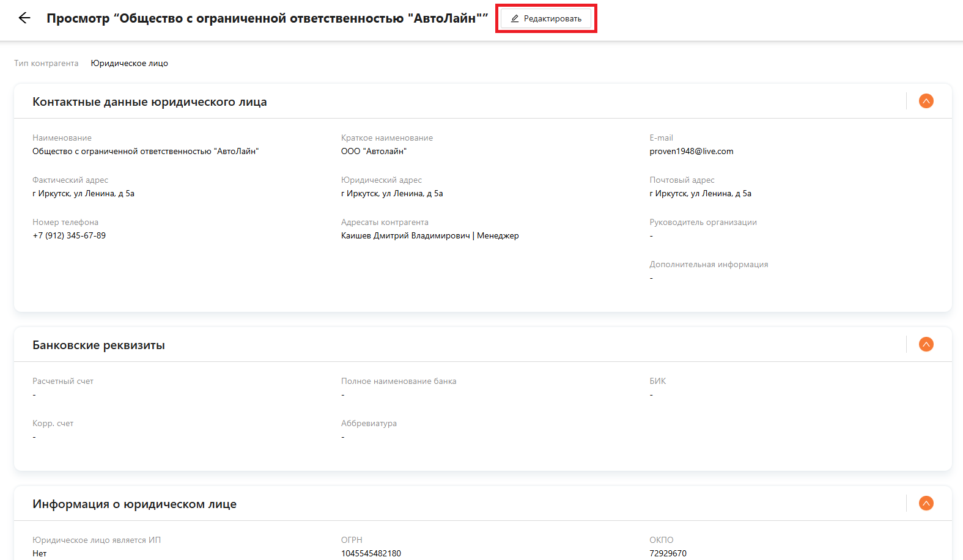963x560 pixels.
Task: Click the full name value under Наименование
Action: click(146, 151)
